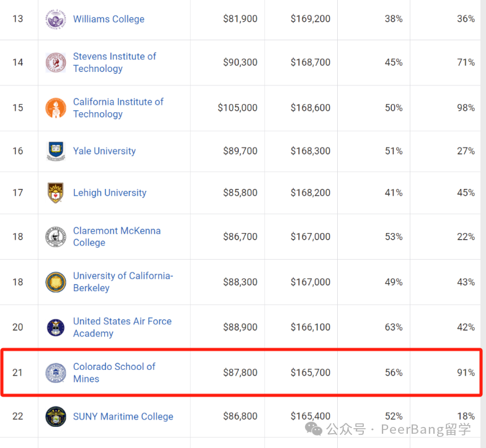Click the Stevens Institute of Technology seal

click(56, 63)
